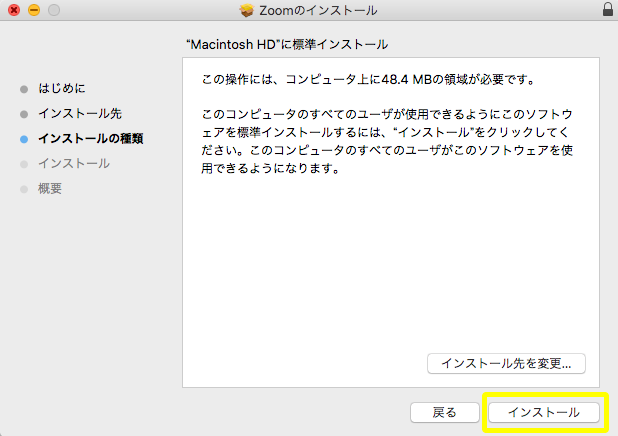Click the lock icon in the title bar
Image resolution: width=618 pixels, height=436 pixels.
point(608,10)
